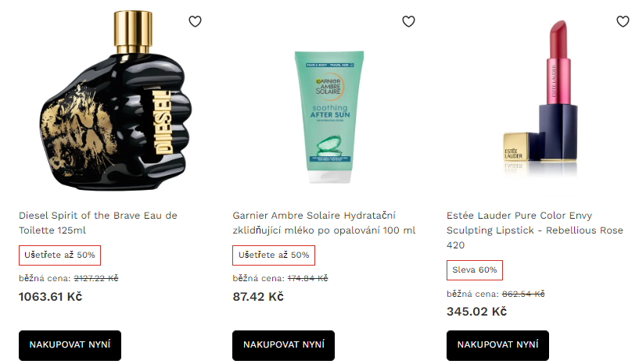Click NAKUPOVAT NYNÍ under Diesel perfume
The width and height of the screenshot is (639, 364).
tap(70, 345)
